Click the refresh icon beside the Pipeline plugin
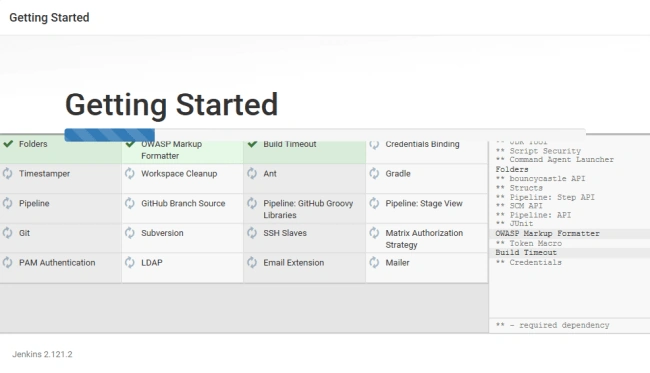The height and width of the screenshot is (373, 650). coord(7,203)
